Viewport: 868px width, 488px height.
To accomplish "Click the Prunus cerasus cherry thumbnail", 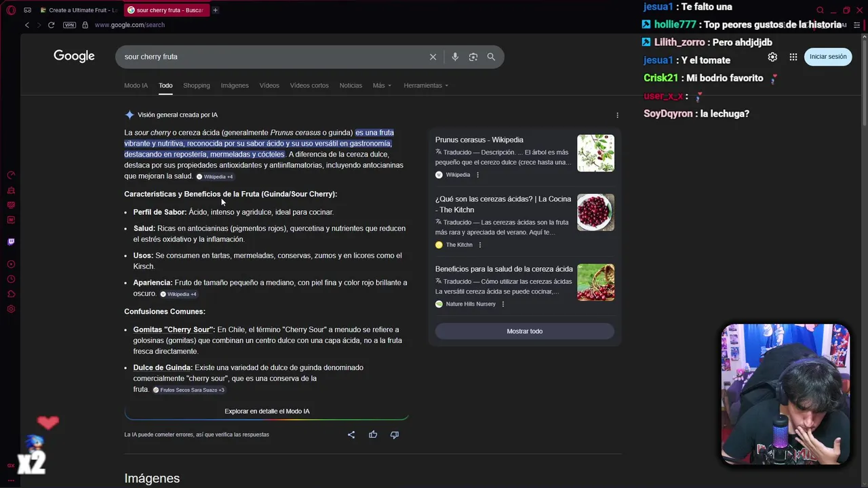I will click(595, 153).
